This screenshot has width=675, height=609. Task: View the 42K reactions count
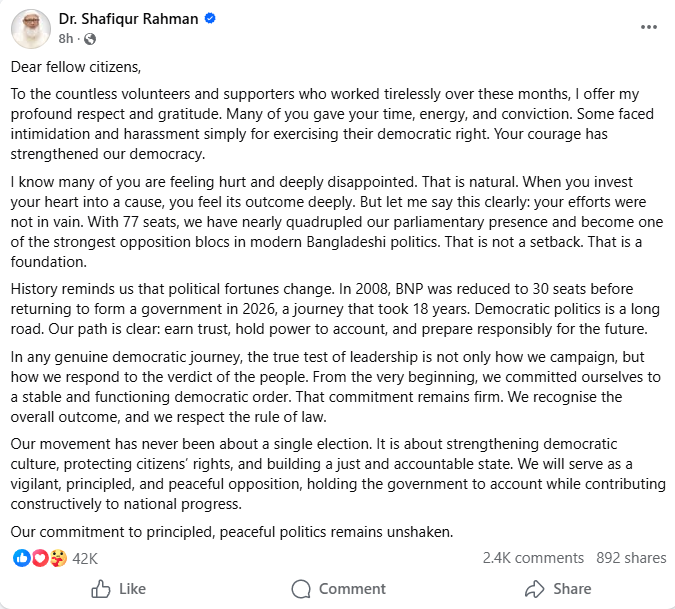[x=85, y=558]
